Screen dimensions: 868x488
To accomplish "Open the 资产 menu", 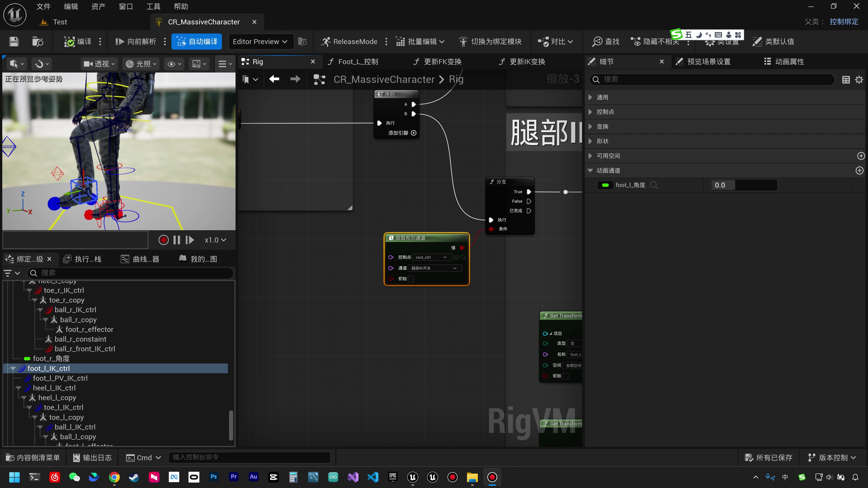I will (x=98, y=6).
